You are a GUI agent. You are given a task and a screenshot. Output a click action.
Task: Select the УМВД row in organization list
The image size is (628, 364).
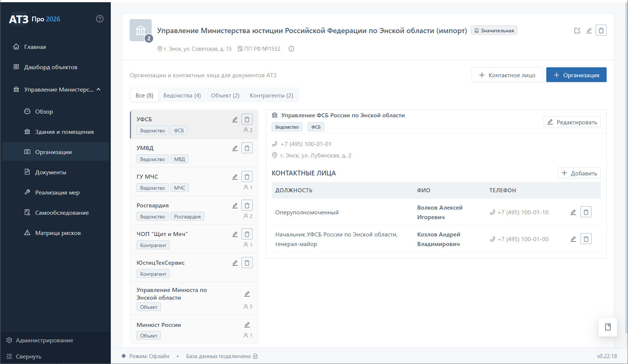coord(194,153)
